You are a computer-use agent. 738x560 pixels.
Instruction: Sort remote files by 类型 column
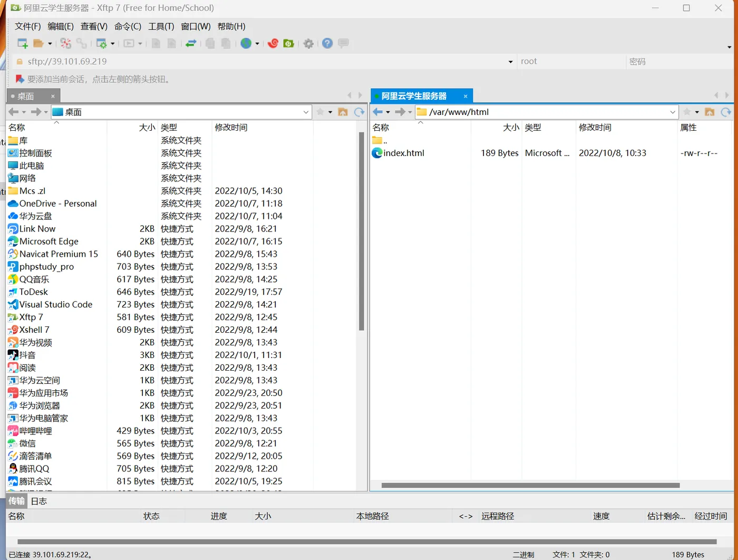click(548, 128)
